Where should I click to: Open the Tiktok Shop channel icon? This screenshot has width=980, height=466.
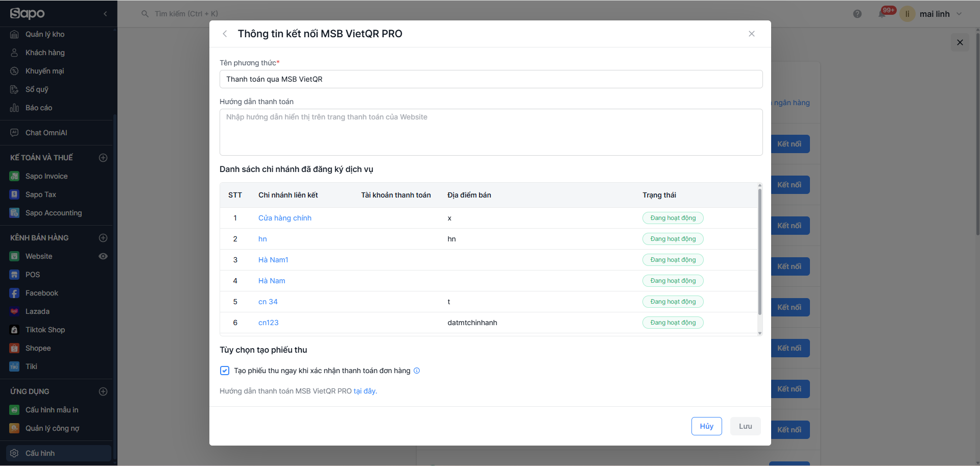[14, 330]
